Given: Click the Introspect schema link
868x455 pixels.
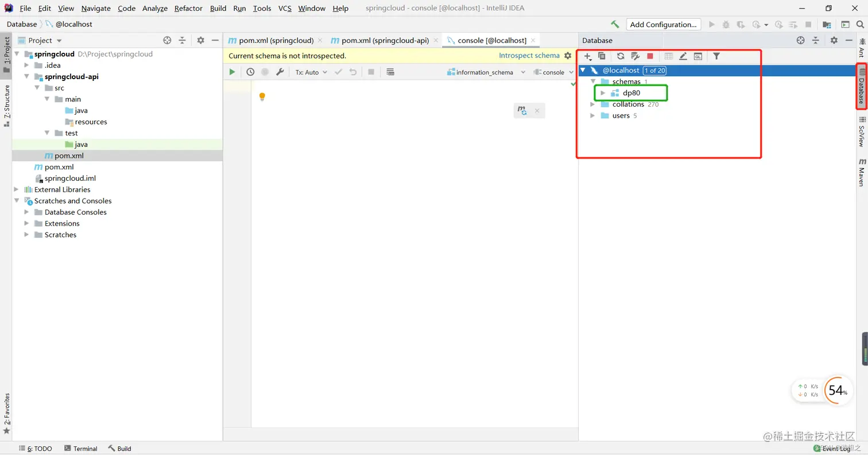Looking at the screenshot, I should point(529,56).
